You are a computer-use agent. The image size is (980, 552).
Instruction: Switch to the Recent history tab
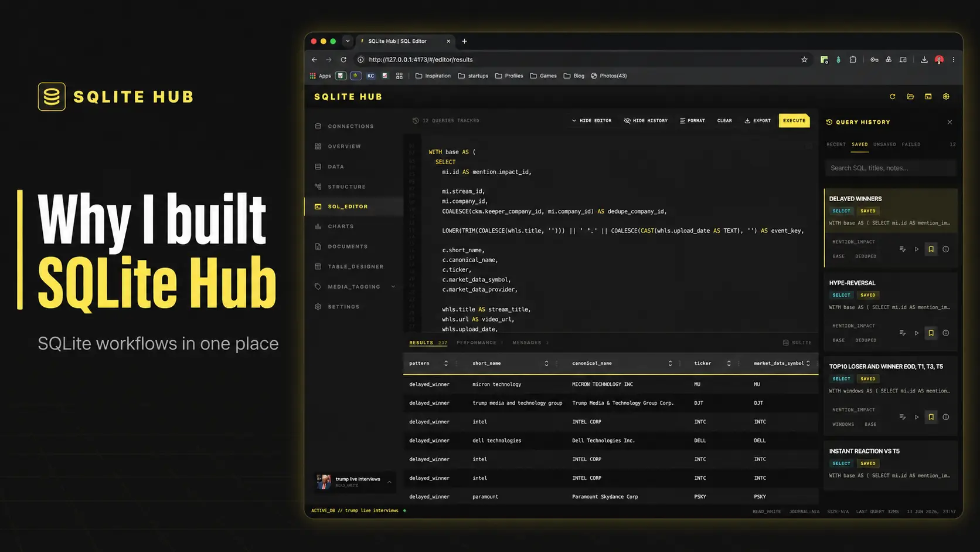click(836, 144)
